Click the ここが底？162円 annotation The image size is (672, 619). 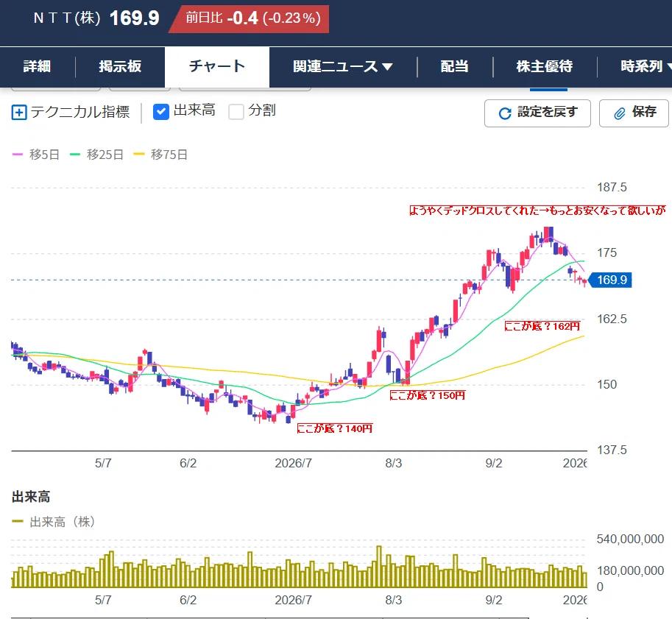click(x=542, y=326)
